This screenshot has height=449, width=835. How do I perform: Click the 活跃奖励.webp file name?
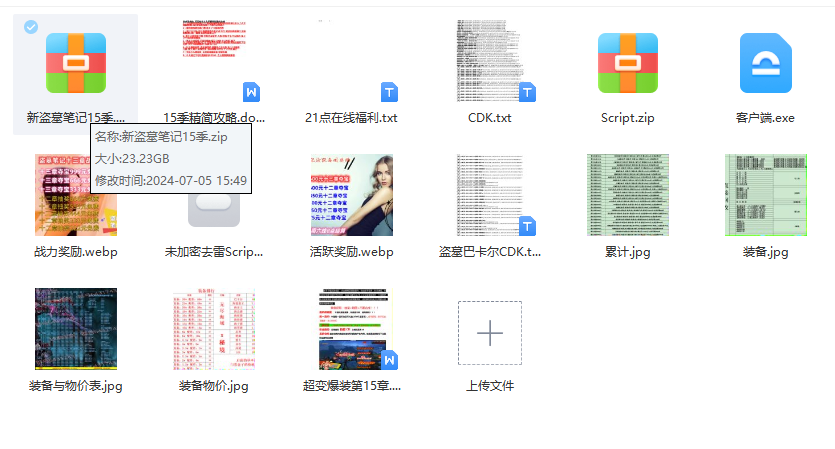point(351,252)
